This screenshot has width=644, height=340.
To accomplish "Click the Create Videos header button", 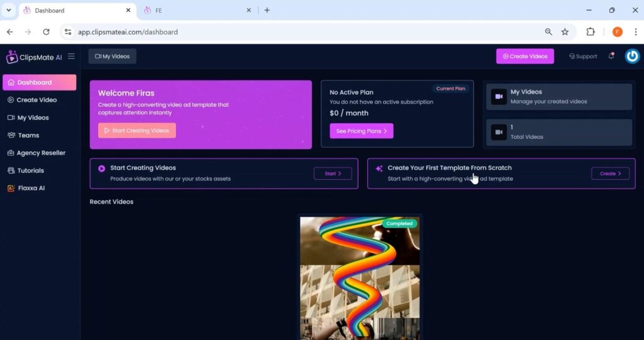I will (x=525, y=57).
